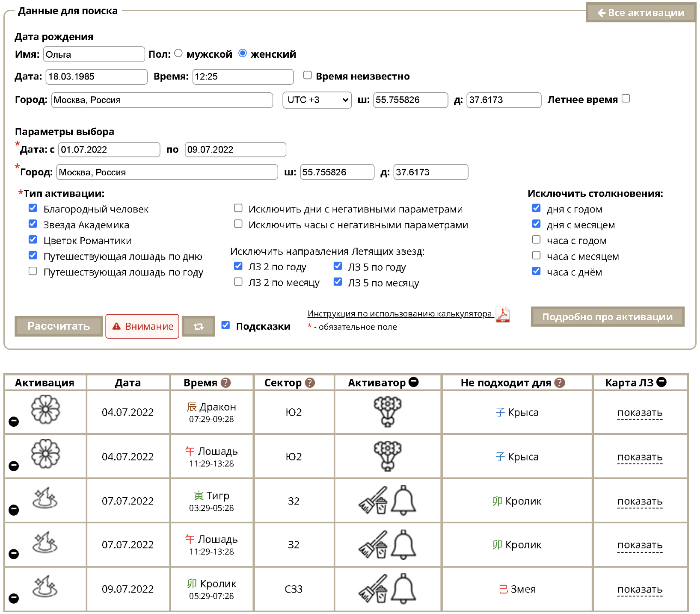Viewport: 700px width, 614px height.
Task: Check часа с годом collision exclusion
Action: point(537,239)
